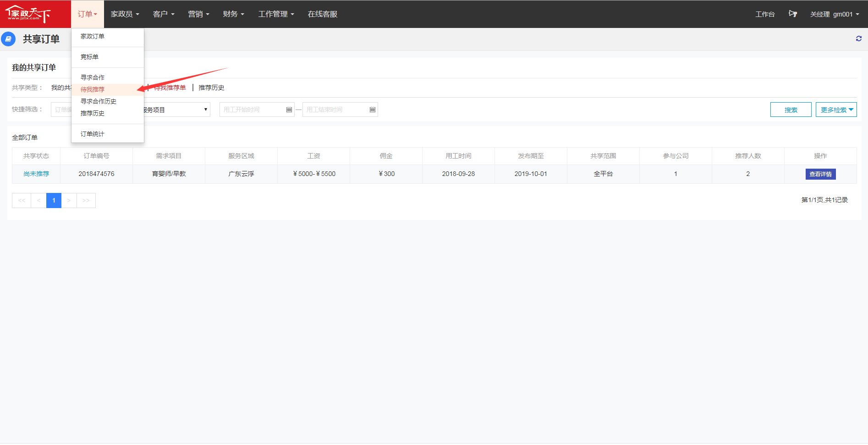Expand the 家政员 menu
868x445 pixels.
tap(125, 14)
